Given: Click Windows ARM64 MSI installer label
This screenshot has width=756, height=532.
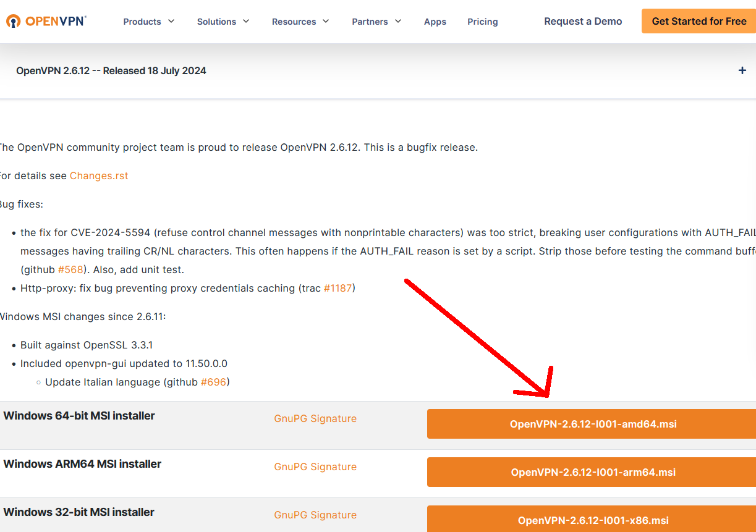Looking at the screenshot, I should (82, 464).
